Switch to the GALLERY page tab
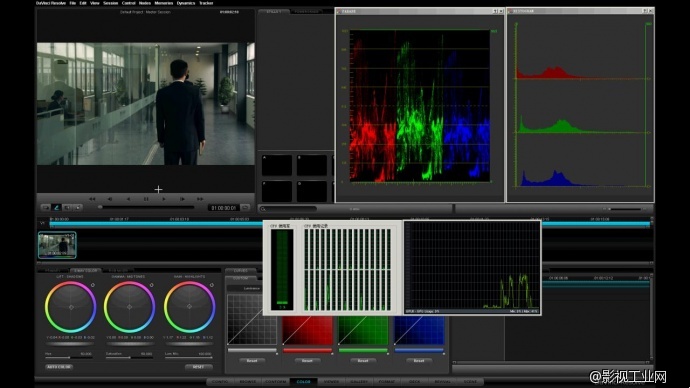690x388 pixels. (x=359, y=381)
